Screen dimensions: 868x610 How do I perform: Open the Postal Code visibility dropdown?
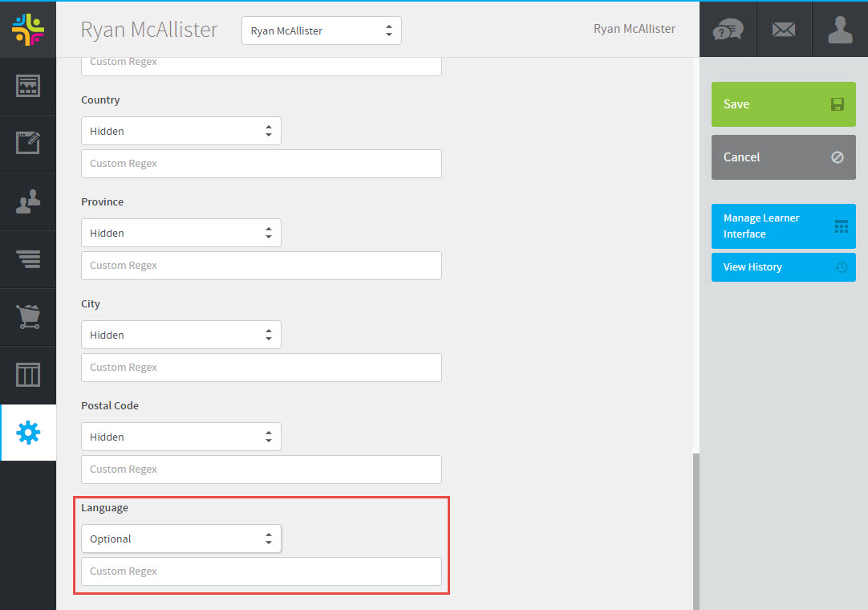(181, 437)
